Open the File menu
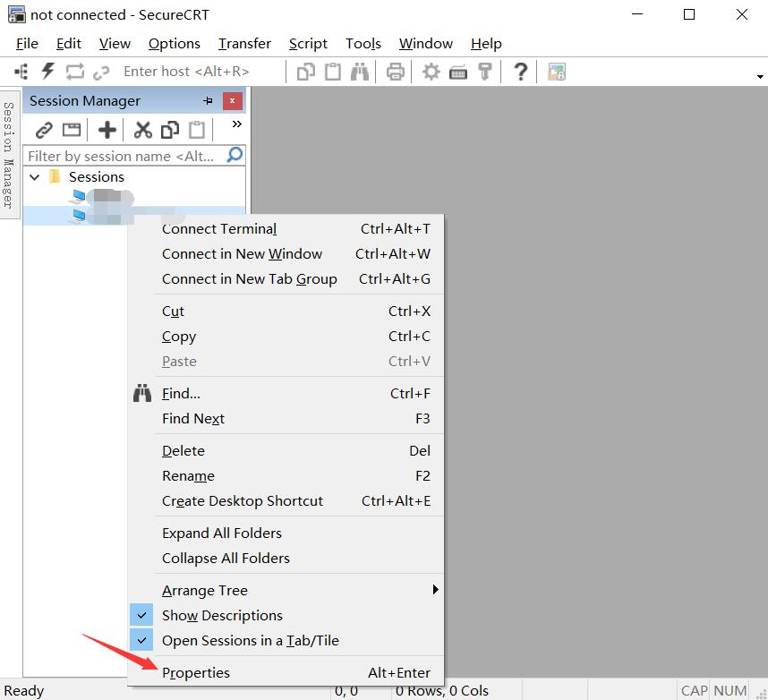Image resolution: width=768 pixels, height=700 pixels. [27, 44]
